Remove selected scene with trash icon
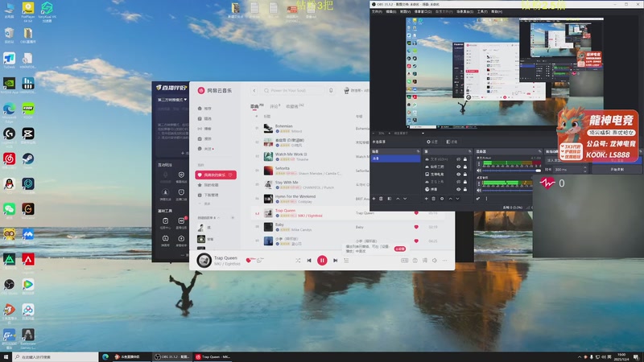This screenshot has height=362, width=644. pyautogui.click(x=381, y=199)
